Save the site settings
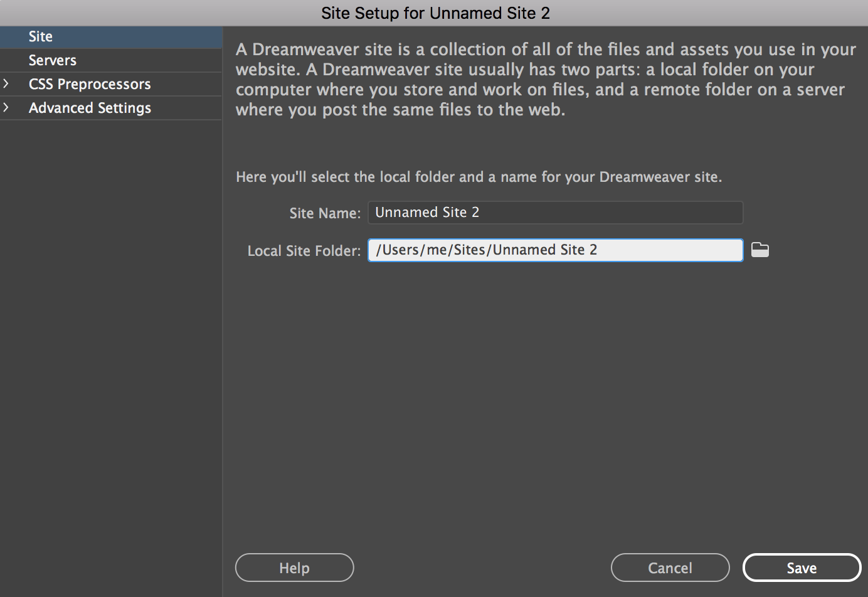The height and width of the screenshot is (597, 868). (802, 568)
